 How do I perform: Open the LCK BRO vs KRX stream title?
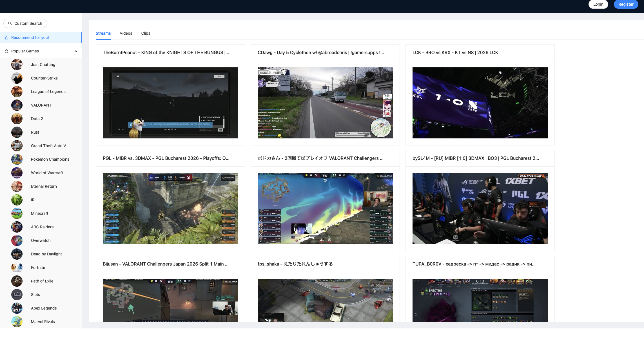pos(455,52)
